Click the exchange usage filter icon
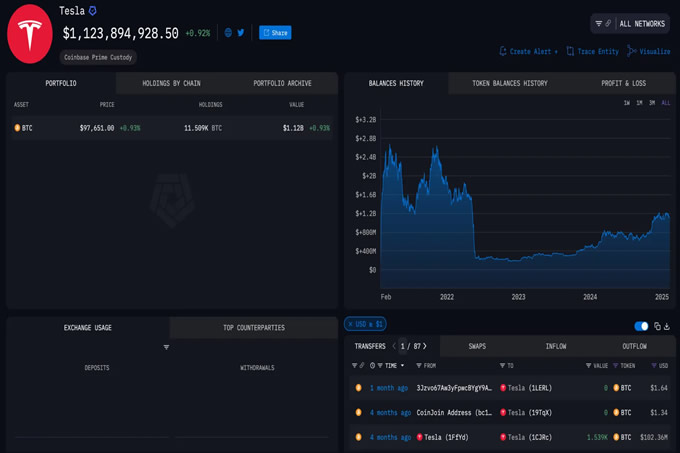The width and height of the screenshot is (680, 453). pos(166,347)
